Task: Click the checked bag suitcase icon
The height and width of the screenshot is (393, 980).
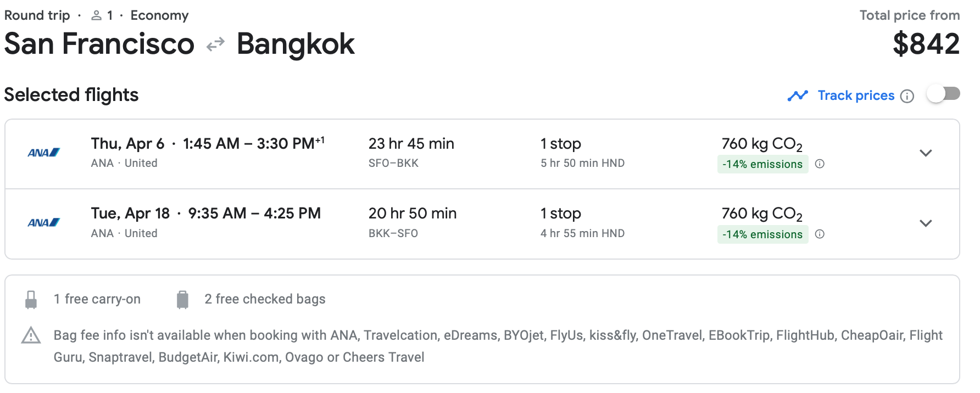Action: click(182, 300)
